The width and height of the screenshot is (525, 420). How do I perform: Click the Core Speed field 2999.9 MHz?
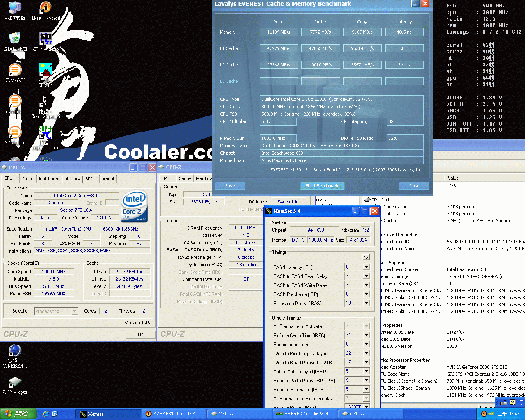coord(54,272)
